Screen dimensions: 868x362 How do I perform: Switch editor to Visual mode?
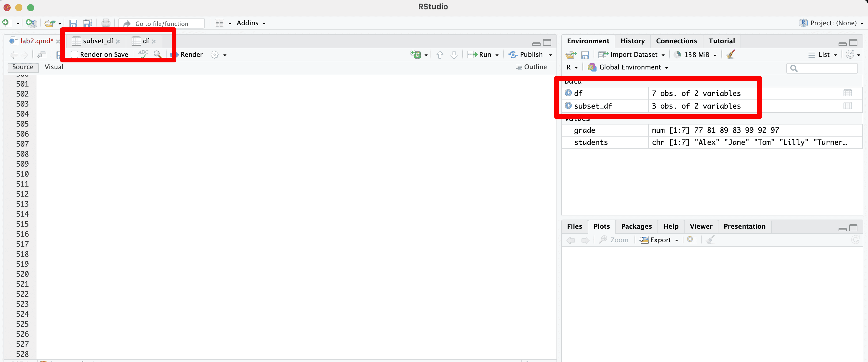point(54,67)
